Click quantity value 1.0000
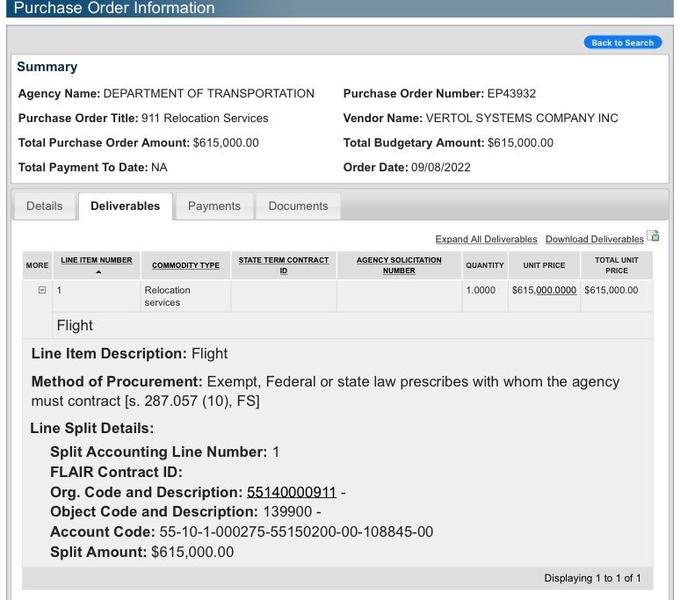 pyautogui.click(x=481, y=290)
